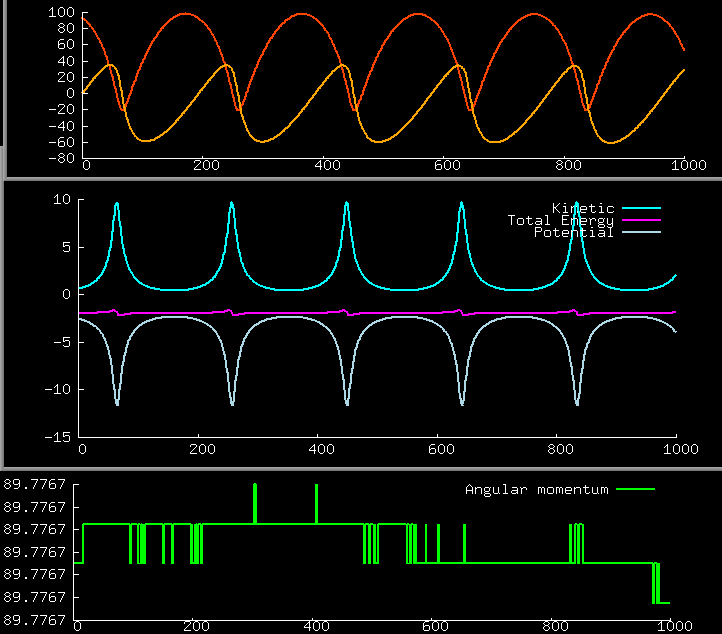Click x-axis label 1000 in the angular momentum plot
Screen dimensions: 722x634
[675, 627]
